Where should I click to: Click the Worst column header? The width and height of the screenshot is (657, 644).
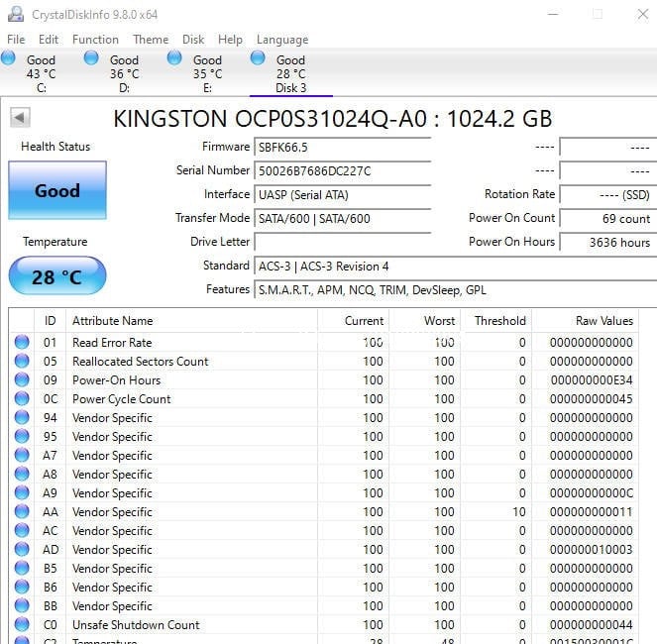click(425, 321)
